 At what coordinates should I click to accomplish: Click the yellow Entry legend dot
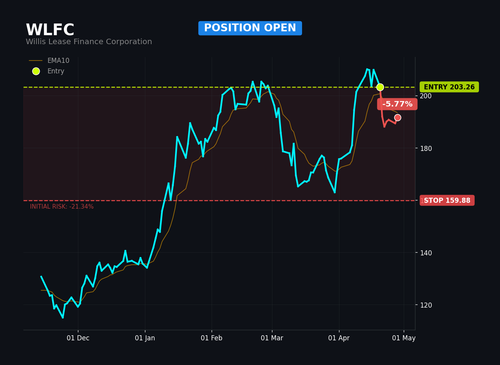click(36, 71)
